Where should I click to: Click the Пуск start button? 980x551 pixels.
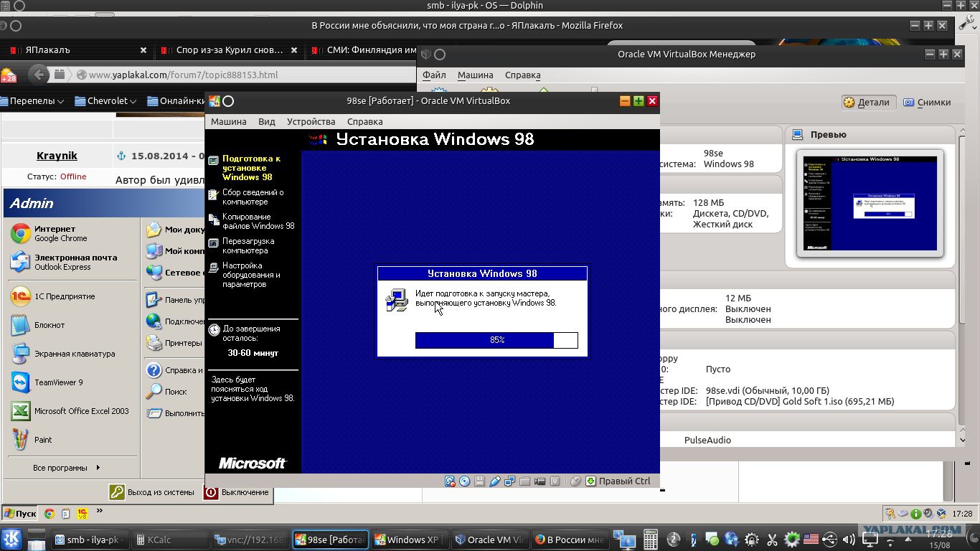[19, 514]
